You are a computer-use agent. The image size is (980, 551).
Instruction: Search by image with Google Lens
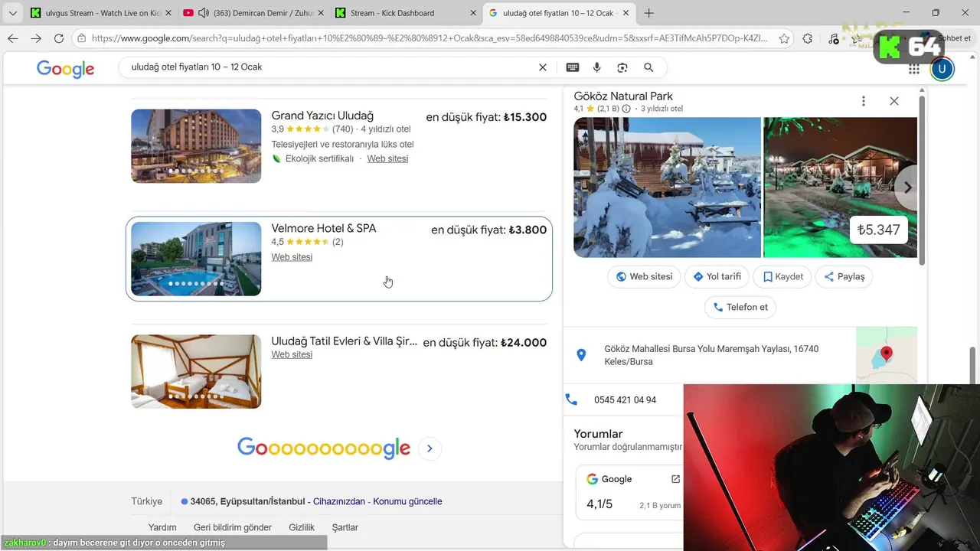tap(622, 67)
